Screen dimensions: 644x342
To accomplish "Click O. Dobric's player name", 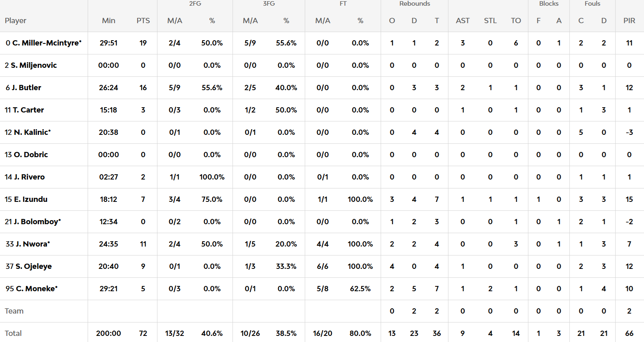I will point(31,155).
